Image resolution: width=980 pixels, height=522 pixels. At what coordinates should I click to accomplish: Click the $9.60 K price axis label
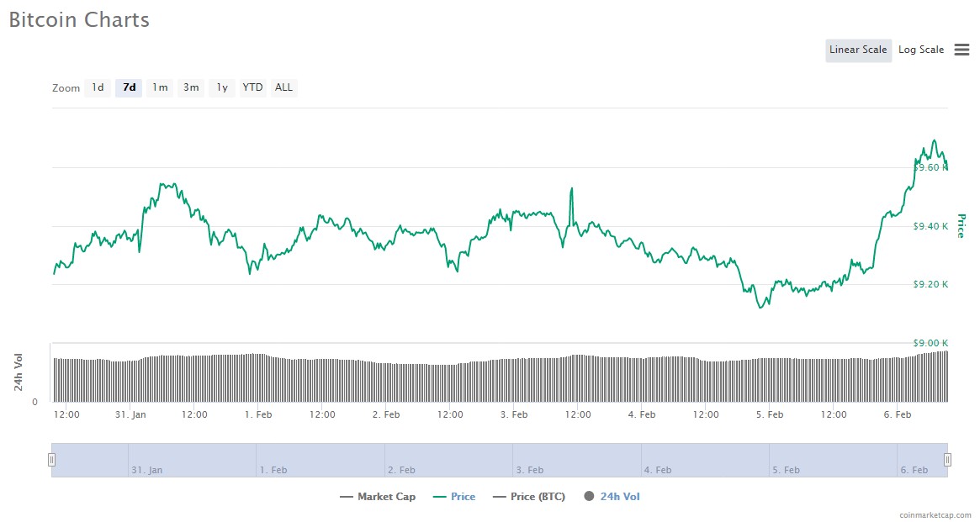(930, 167)
